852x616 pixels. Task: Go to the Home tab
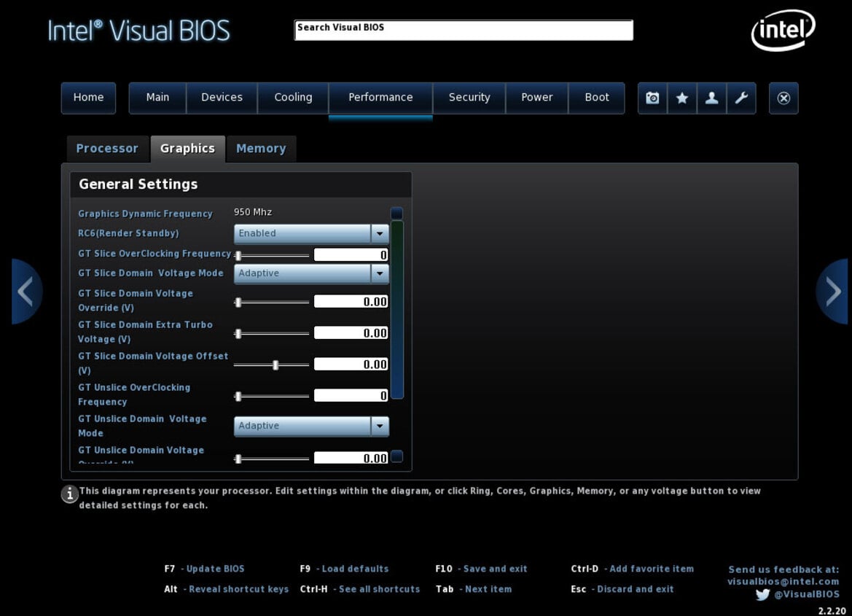(x=89, y=97)
